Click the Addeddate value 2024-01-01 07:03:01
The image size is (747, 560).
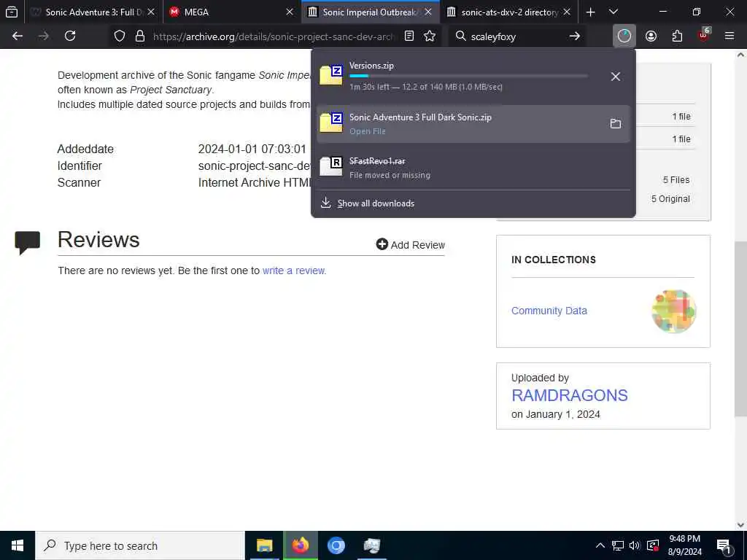252,149
